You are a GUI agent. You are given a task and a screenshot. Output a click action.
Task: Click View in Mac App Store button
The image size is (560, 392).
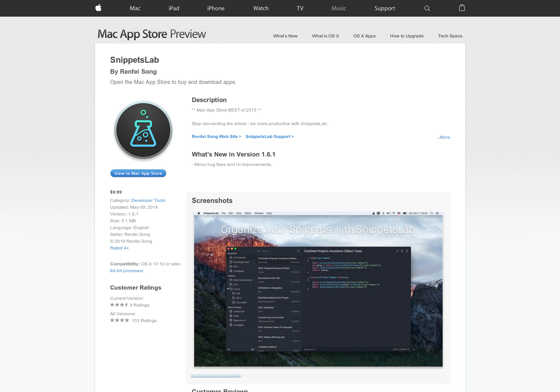138,173
